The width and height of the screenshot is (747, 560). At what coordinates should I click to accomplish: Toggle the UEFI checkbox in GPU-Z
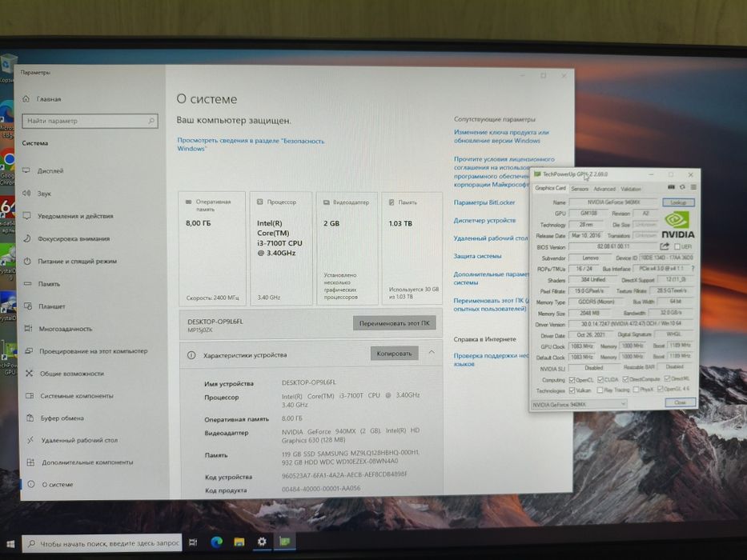[x=677, y=246]
